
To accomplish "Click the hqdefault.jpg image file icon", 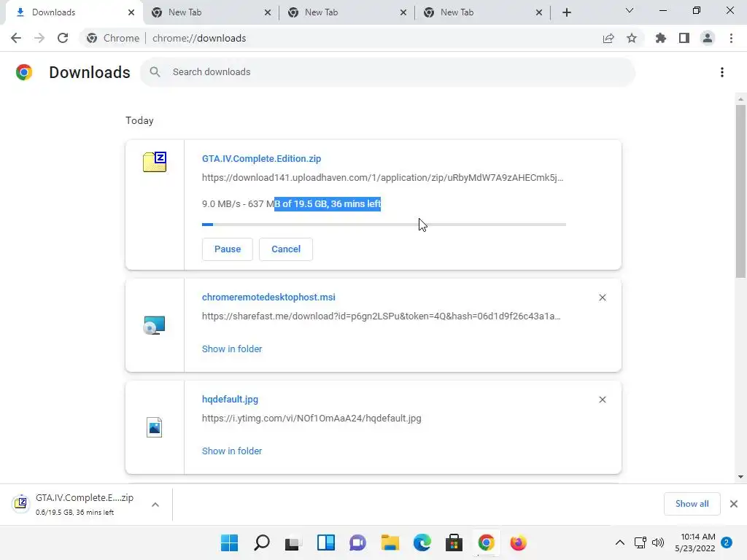I will 155,427.
